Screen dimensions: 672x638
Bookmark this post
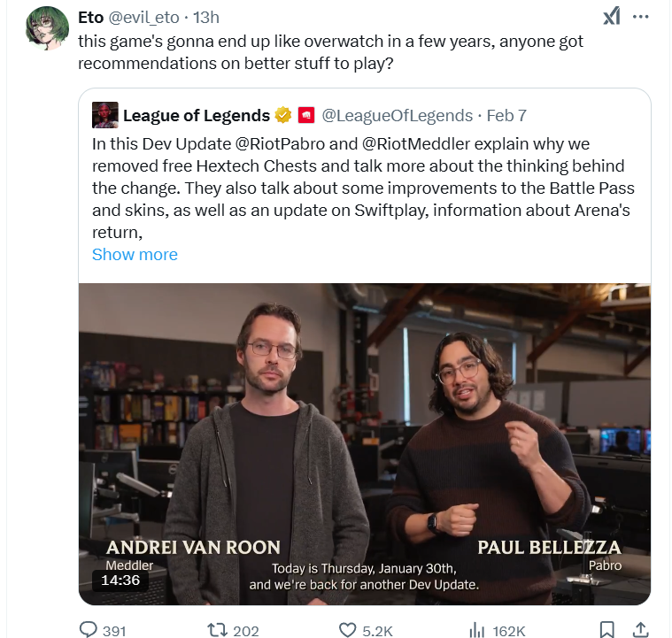coord(607,630)
